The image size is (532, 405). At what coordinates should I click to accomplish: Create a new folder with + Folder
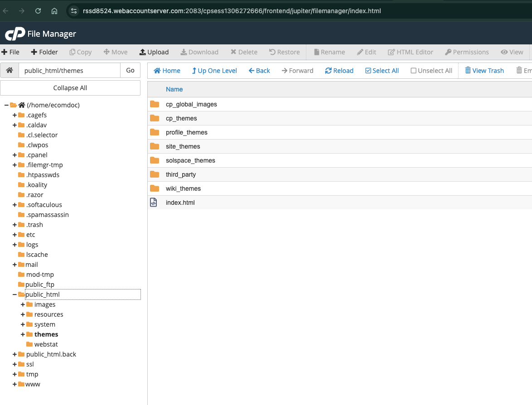(44, 52)
